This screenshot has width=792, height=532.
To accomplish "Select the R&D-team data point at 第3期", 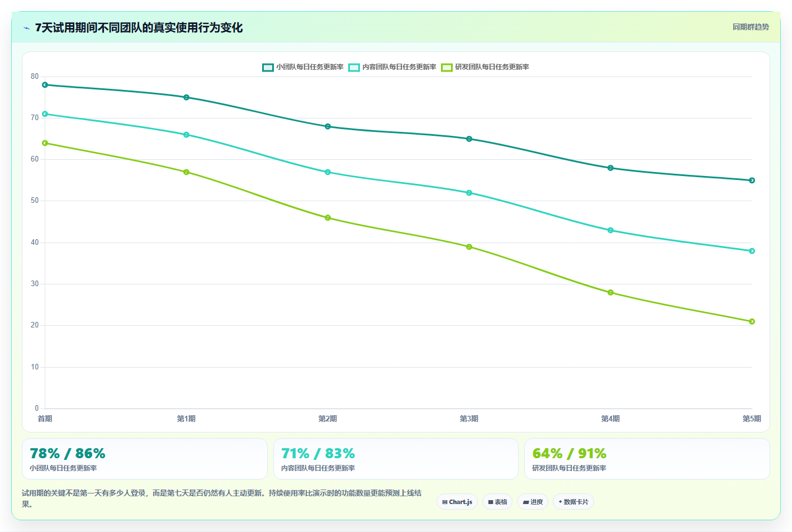I will coord(469,246).
